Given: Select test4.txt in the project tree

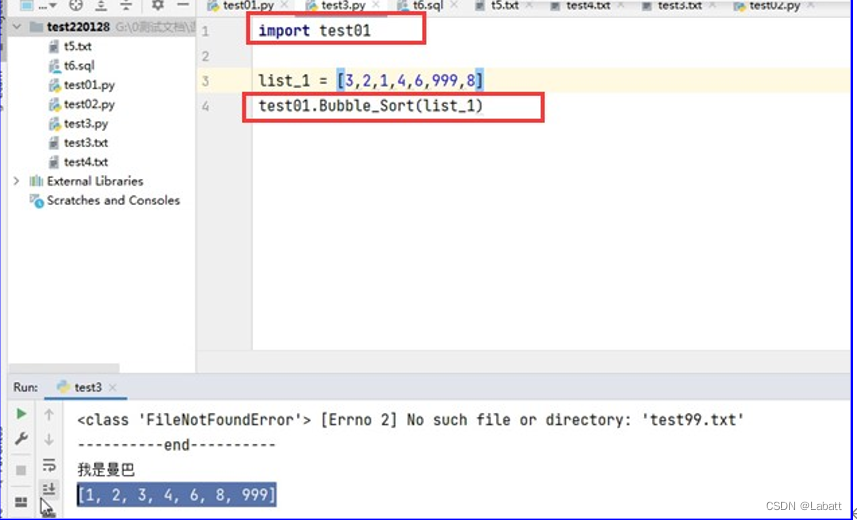Looking at the screenshot, I should (86, 162).
